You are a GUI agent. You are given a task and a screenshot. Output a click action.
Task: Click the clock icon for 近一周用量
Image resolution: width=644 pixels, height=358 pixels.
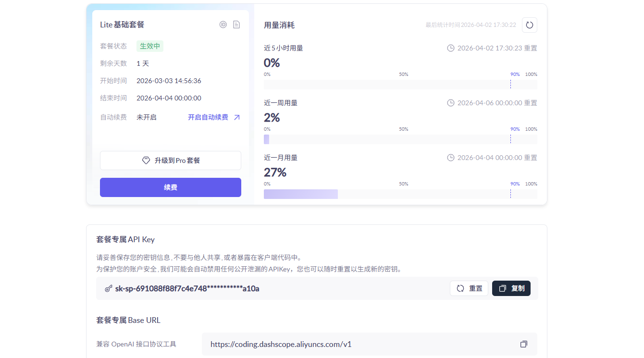451,103
